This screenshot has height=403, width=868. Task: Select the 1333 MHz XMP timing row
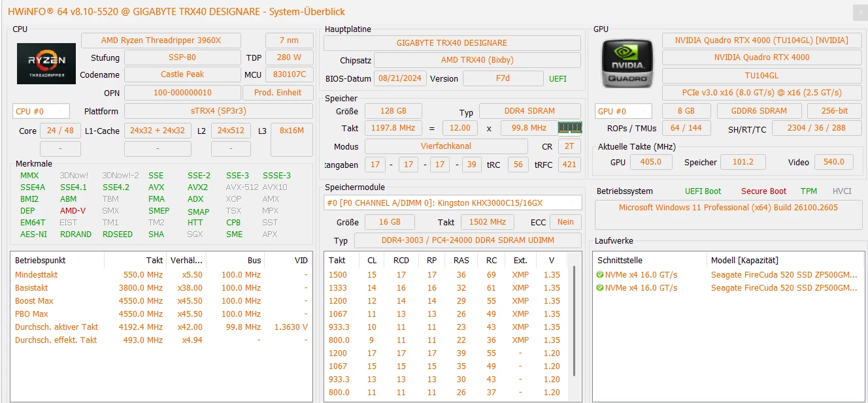pyautogui.click(x=447, y=288)
